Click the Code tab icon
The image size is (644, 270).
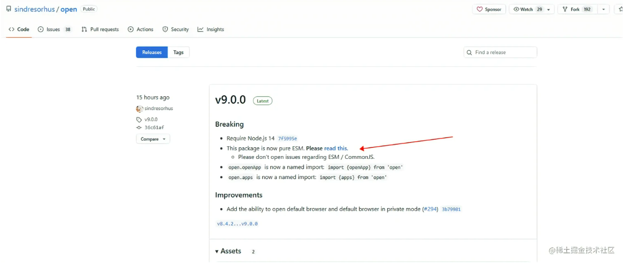click(x=12, y=30)
